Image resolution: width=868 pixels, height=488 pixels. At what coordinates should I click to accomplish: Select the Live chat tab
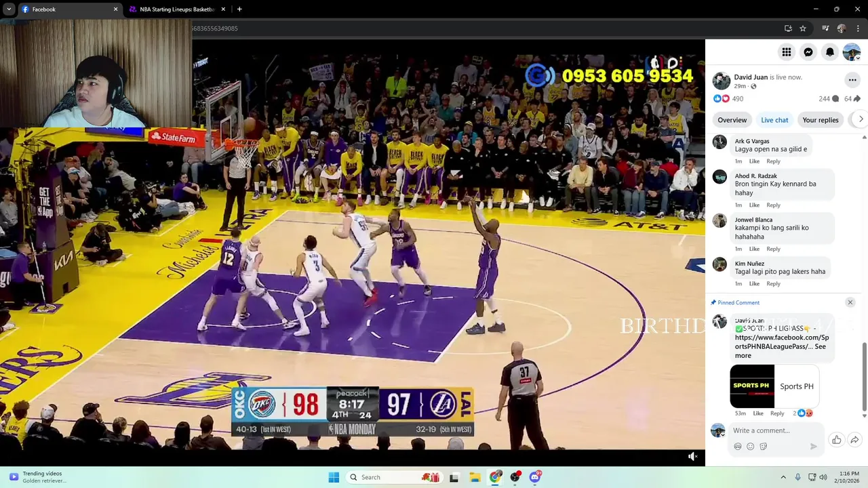(x=774, y=120)
